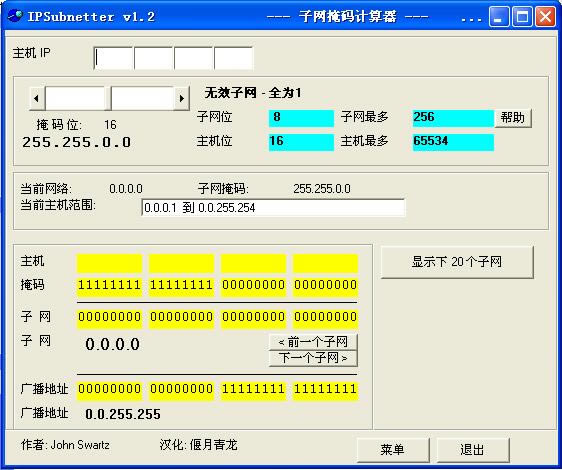
Task: Click third octet field of 主机 IP
Action: point(194,58)
